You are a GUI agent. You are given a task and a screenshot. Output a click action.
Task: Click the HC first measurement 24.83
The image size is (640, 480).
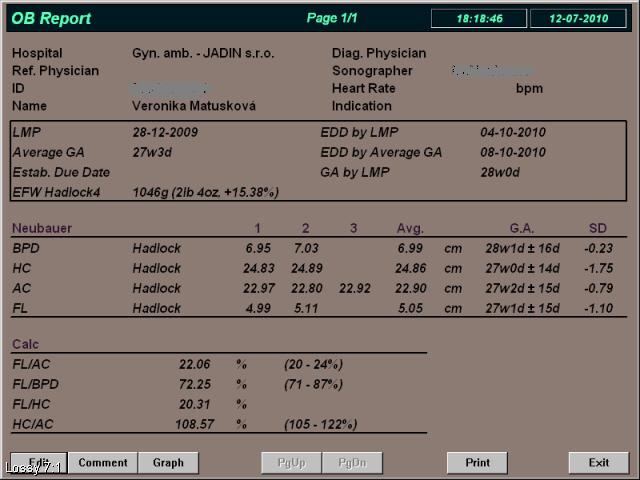(x=258, y=268)
